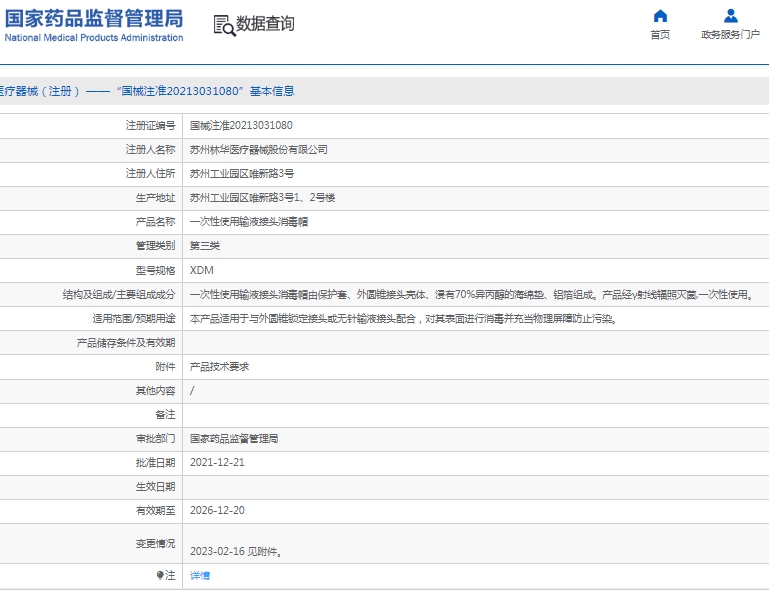Image resolution: width=769 pixels, height=594 pixels.
Task: Click the 基本信息 page heading
Action: pos(272,91)
